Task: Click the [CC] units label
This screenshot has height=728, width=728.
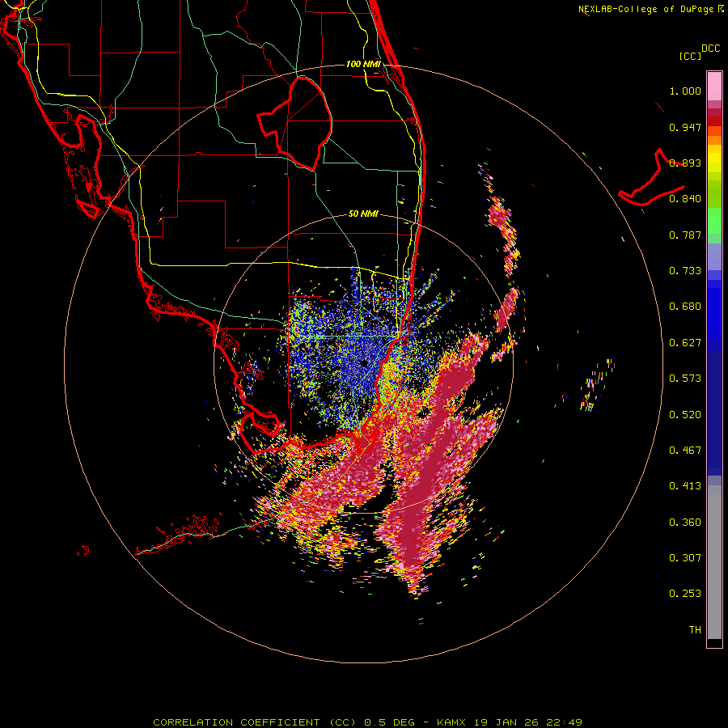Action: [x=691, y=56]
